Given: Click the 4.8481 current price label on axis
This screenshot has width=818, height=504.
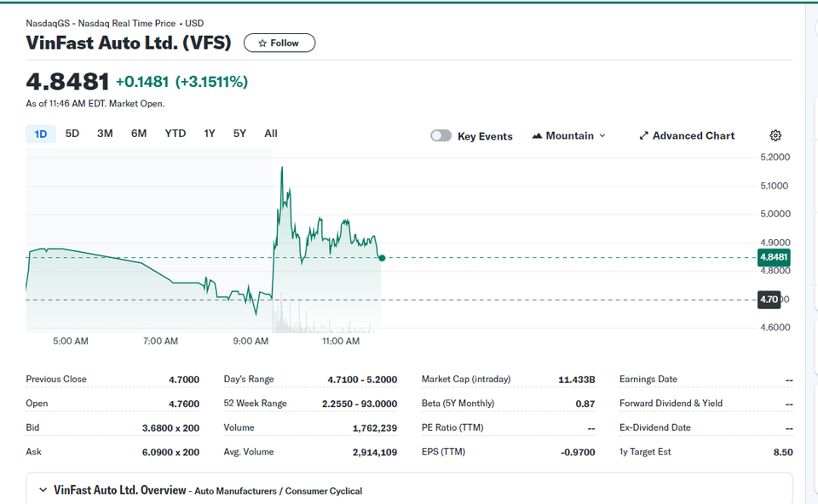Looking at the screenshot, I should click(x=774, y=257).
